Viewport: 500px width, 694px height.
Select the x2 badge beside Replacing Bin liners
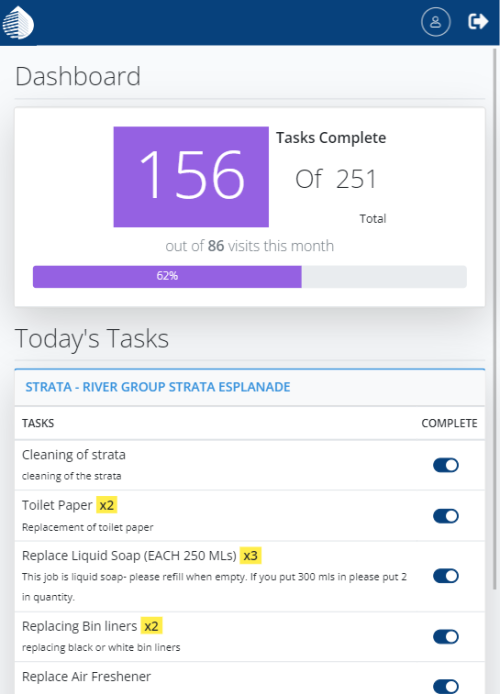(x=151, y=626)
